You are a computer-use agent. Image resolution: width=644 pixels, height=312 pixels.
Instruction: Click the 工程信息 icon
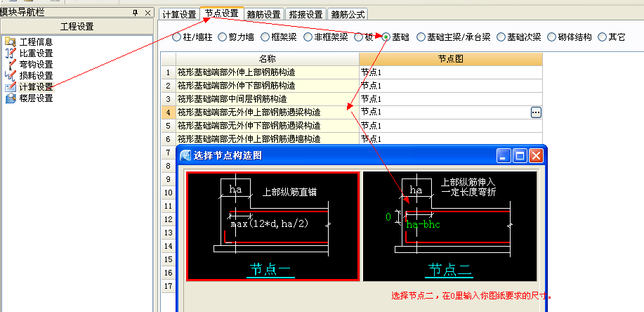tap(11, 42)
